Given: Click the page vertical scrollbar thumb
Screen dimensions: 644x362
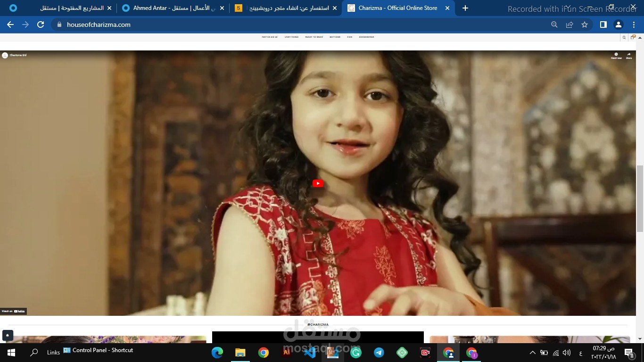Looking at the screenshot, I should 640,198.
